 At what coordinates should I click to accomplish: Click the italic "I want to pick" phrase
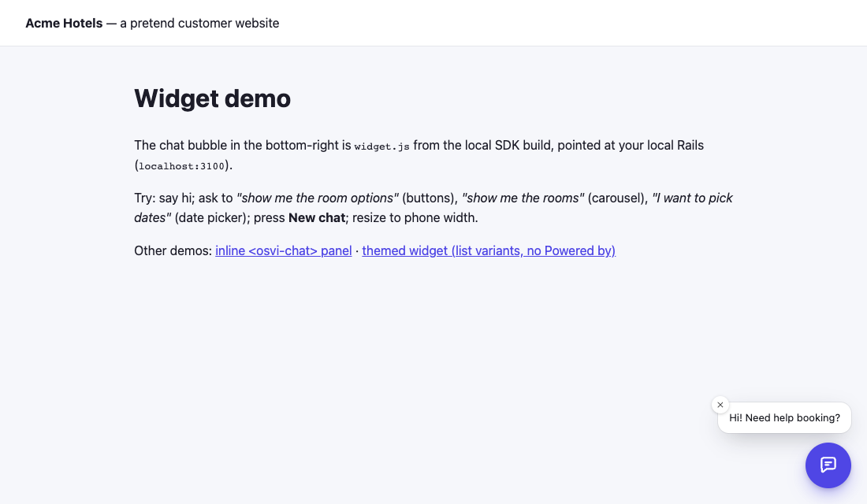point(692,198)
